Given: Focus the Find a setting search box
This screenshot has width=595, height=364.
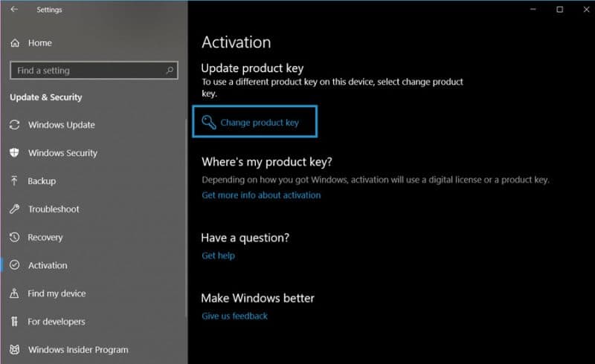Looking at the screenshot, I should (x=94, y=70).
